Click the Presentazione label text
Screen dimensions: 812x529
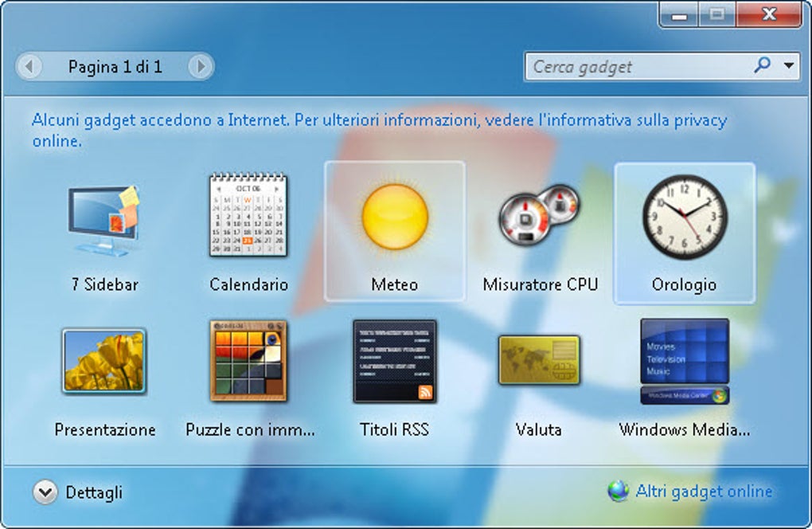point(105,429)
